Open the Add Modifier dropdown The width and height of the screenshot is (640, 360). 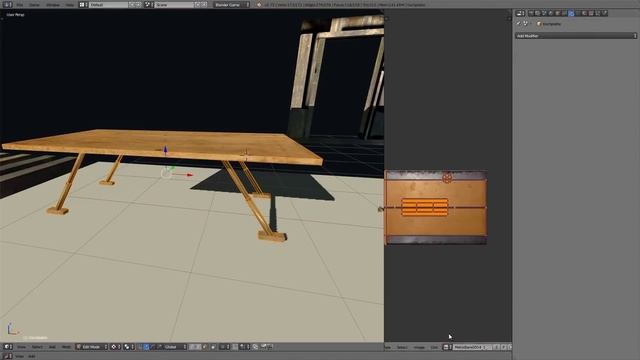(x=576, y=36)
